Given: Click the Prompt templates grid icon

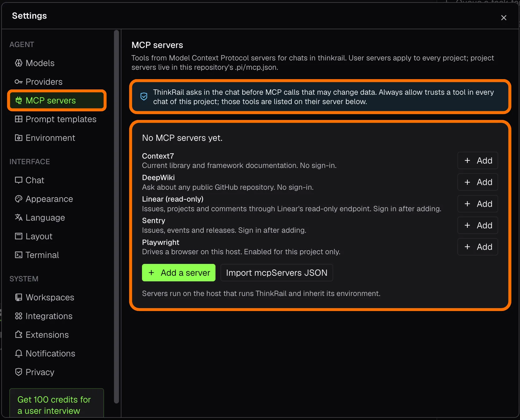Looking at the screenshot, I should [x=19, y=119].
